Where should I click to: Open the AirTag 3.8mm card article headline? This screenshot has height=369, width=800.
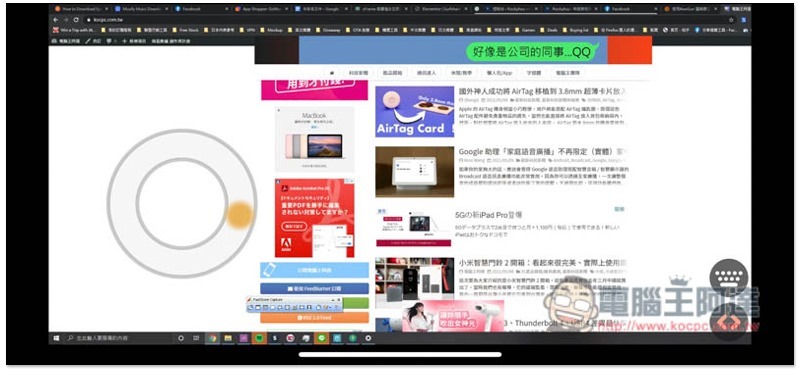(542, 91)
